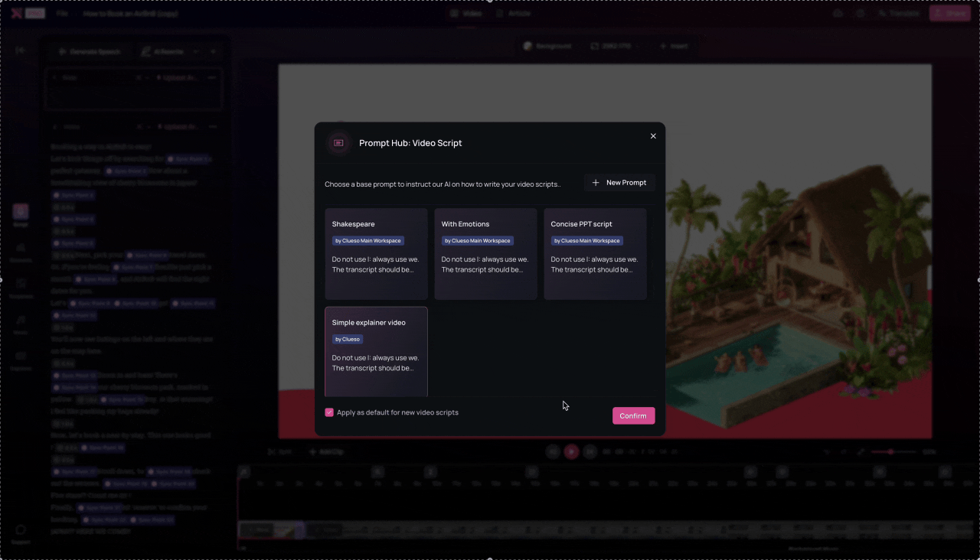Open the AI Rewrite dropdown arrow
Viewport: 980px width, 560px height.
point(196,51)
